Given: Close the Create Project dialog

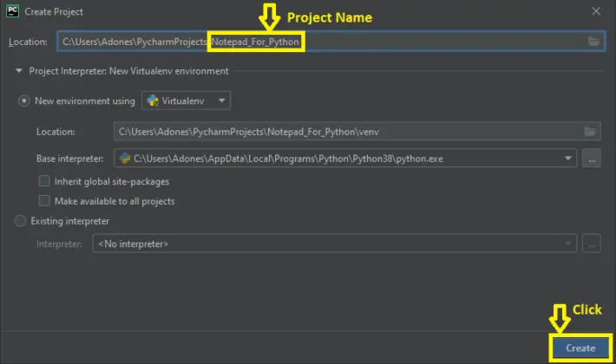Looking at the screenshot, I should [x=595, y=11].
